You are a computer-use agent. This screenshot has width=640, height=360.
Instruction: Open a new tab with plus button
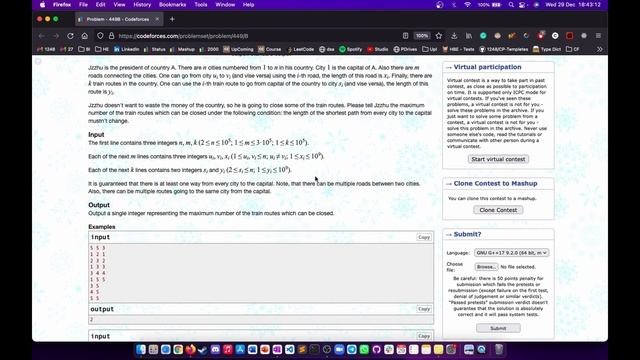(172, 19)
